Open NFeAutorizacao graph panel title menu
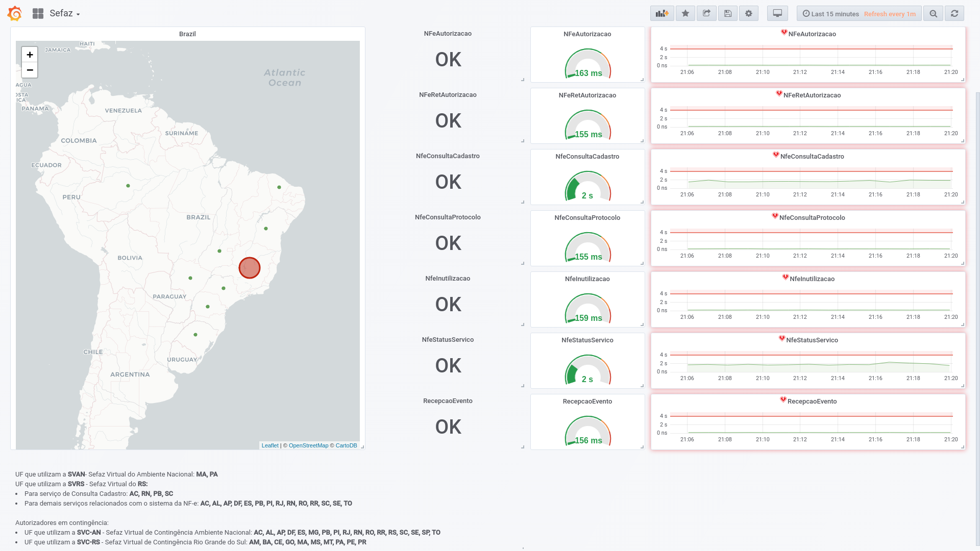This screenshot has width=980, height=551. 812,34
